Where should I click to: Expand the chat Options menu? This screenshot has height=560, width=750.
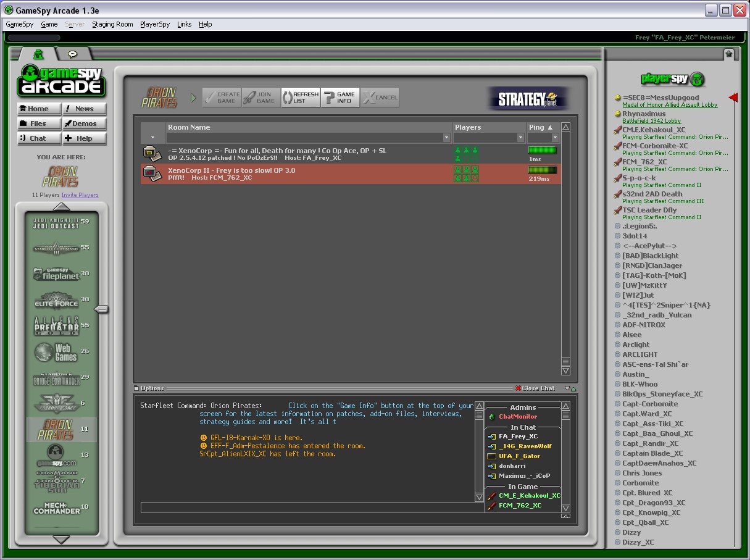pos(149,388)
